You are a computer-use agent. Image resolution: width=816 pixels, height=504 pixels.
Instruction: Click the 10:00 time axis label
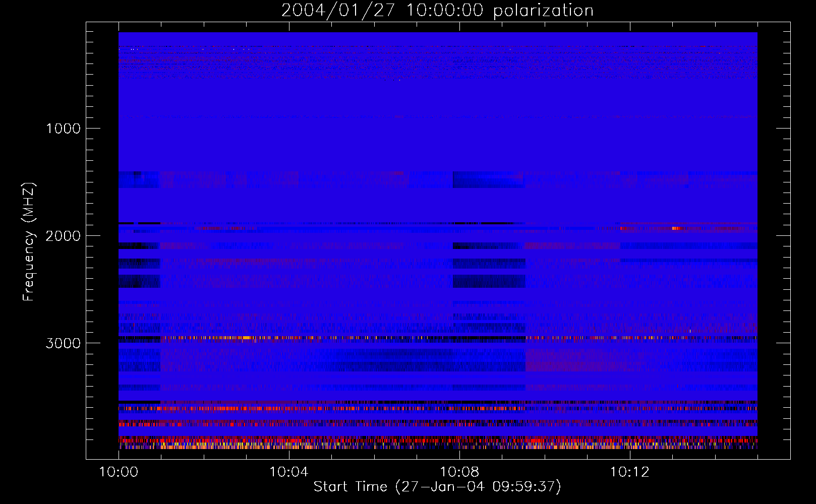click(119, 472)
